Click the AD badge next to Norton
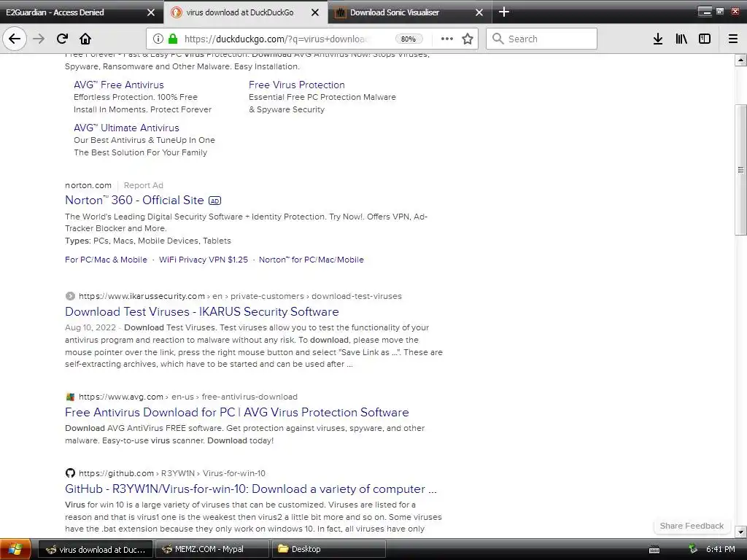Viewport: 747px width, 560px height. pyautogui.click(x=215, y=201)
